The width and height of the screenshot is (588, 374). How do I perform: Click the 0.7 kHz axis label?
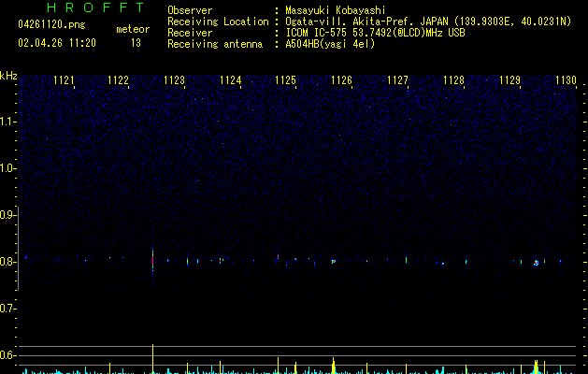click(x=7, y=309)
